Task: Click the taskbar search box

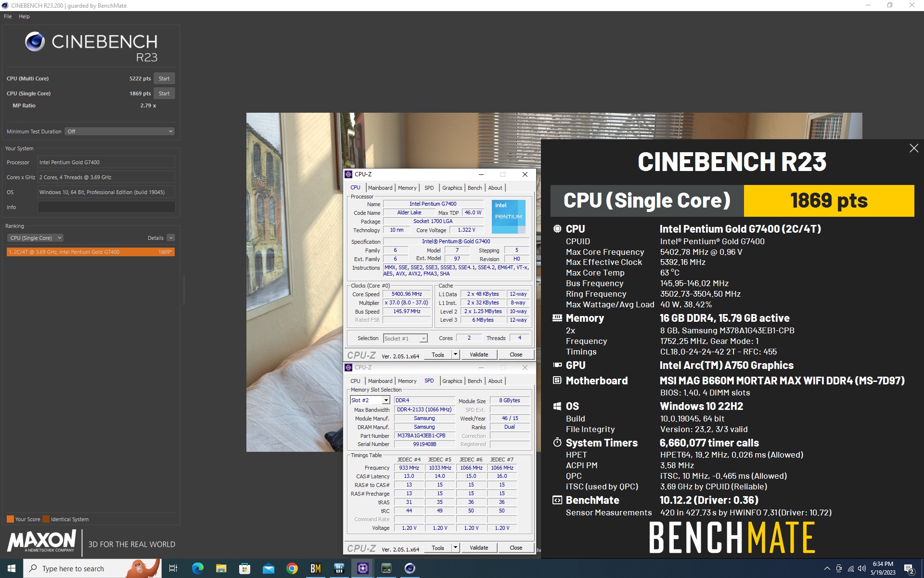Action: tap(92, 568)
